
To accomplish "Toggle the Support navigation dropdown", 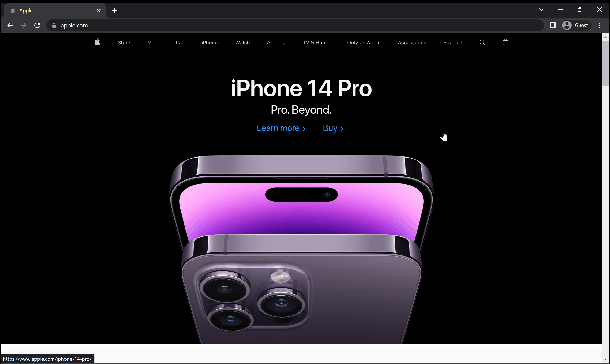I will pyautogui.click(x=453, y=42).
